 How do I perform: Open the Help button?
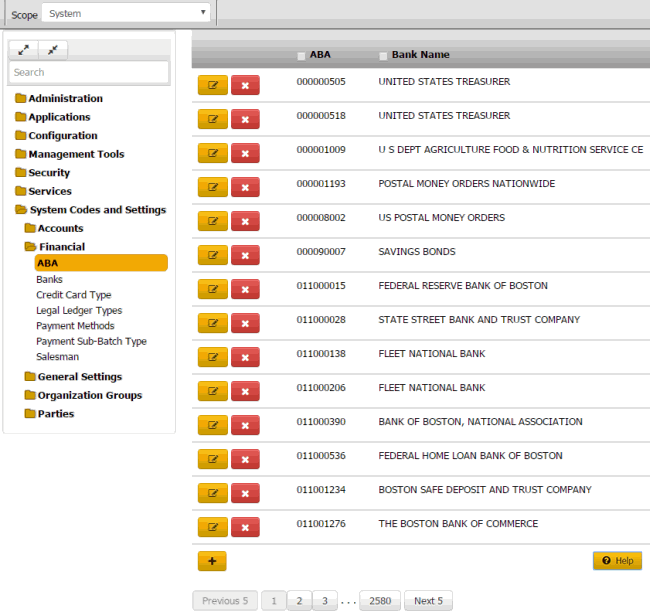[x=617, y=561]
